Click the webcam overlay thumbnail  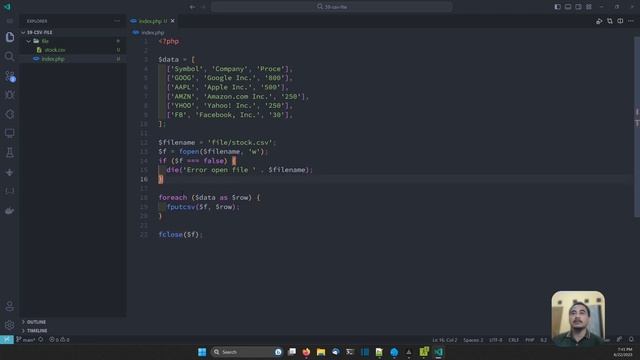(578, 318)
